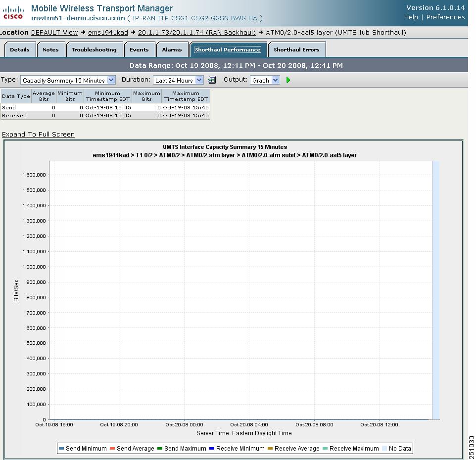The height and width of the screenshot is (460, 476).
Task: Switch to the Details tab
Action: tap(20, 49)
